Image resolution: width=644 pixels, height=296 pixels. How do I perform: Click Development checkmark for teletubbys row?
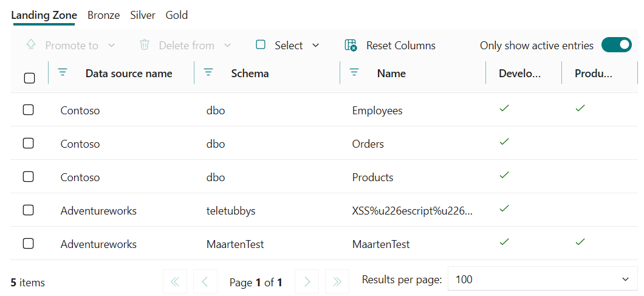coord(504,208)
